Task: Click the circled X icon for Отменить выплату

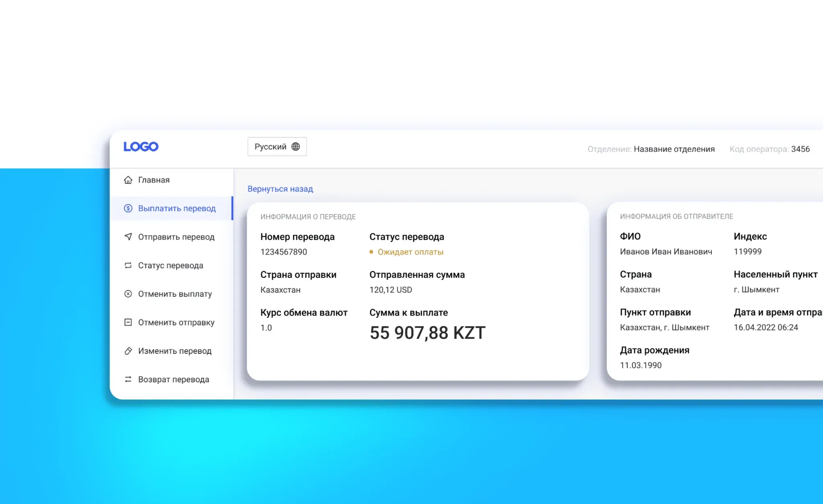Action: pos(128,294)
